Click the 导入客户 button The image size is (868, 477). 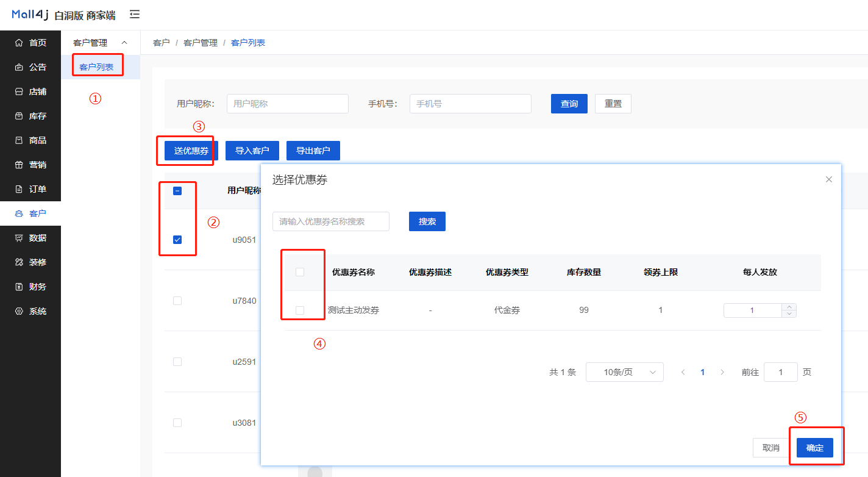coord(252,151)
